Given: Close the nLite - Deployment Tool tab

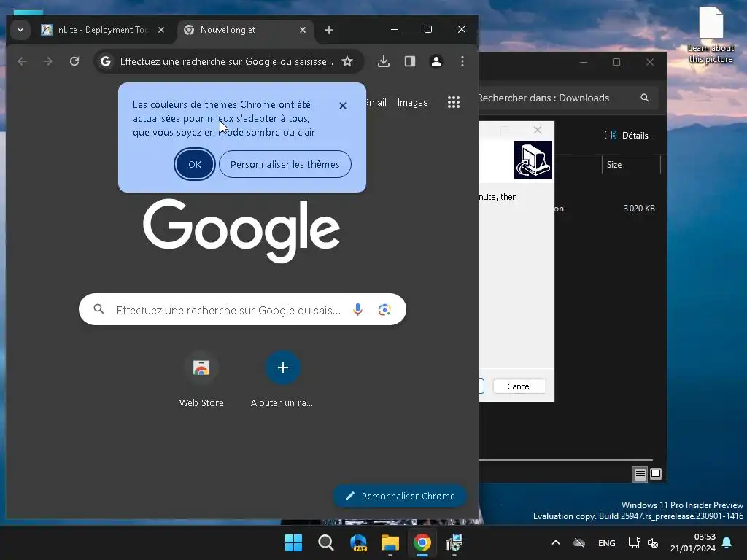Looking at the screenshot, I should click(x=161, y=30).
